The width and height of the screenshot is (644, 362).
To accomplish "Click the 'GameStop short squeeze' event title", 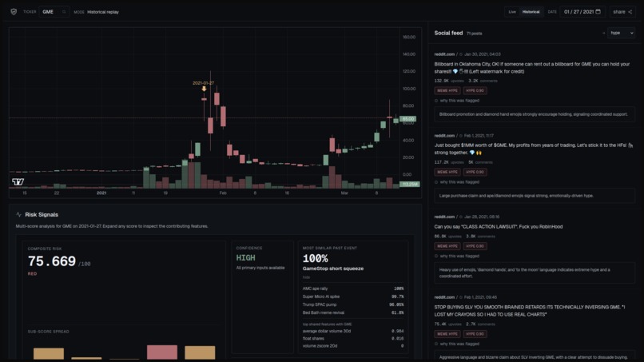I will (x=333, y=269).
